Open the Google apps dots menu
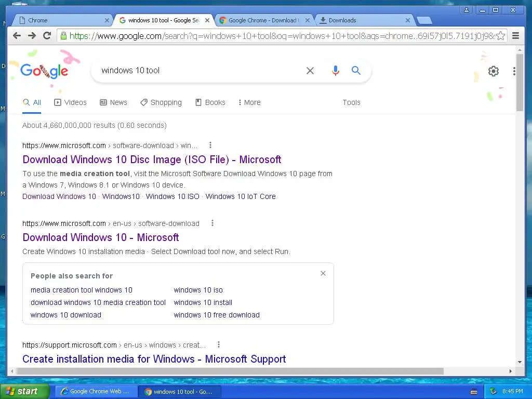The width and height of the screenshot is (532, 399). point(514,71)
